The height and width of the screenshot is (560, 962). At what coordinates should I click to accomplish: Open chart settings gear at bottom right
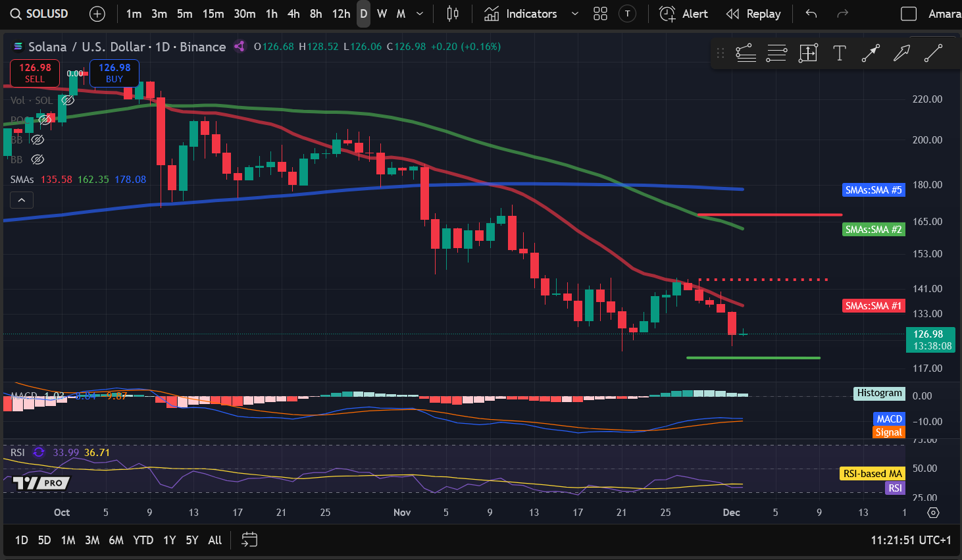pos(933,512)
